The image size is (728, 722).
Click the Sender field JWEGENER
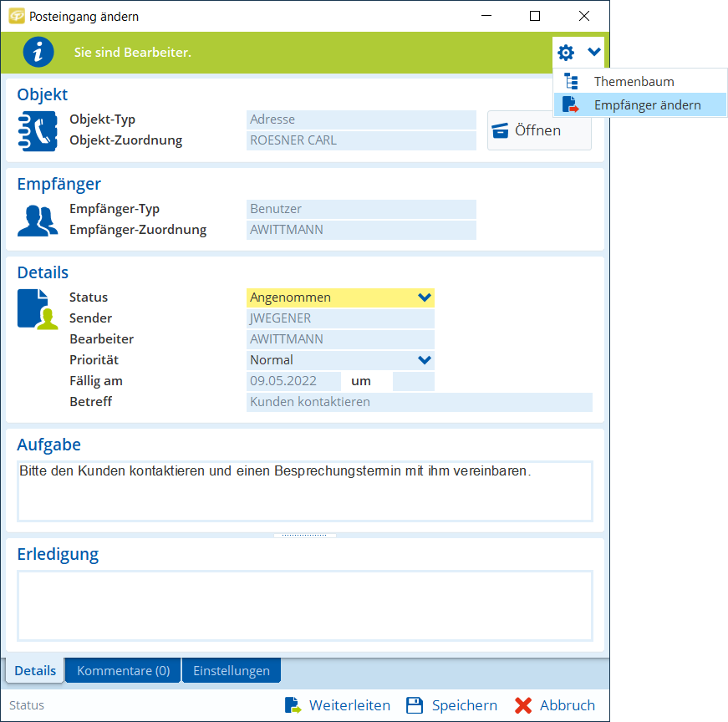[340, 318]
